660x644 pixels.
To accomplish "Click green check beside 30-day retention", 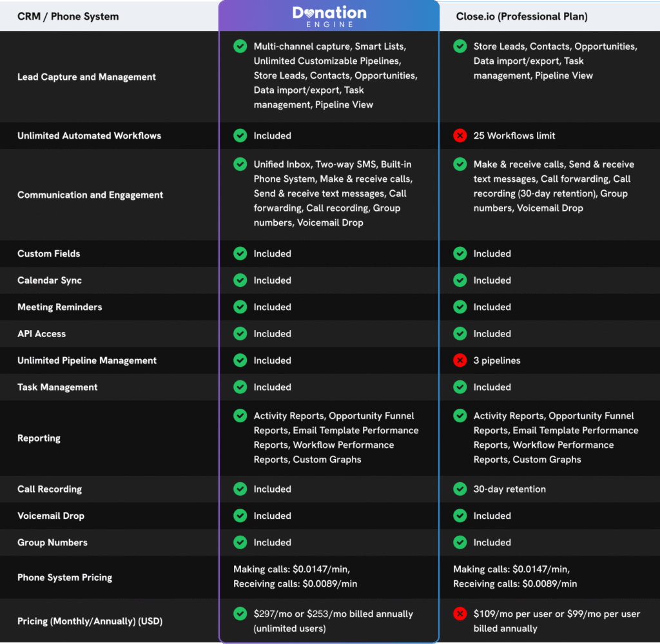I will pos(460,489).
